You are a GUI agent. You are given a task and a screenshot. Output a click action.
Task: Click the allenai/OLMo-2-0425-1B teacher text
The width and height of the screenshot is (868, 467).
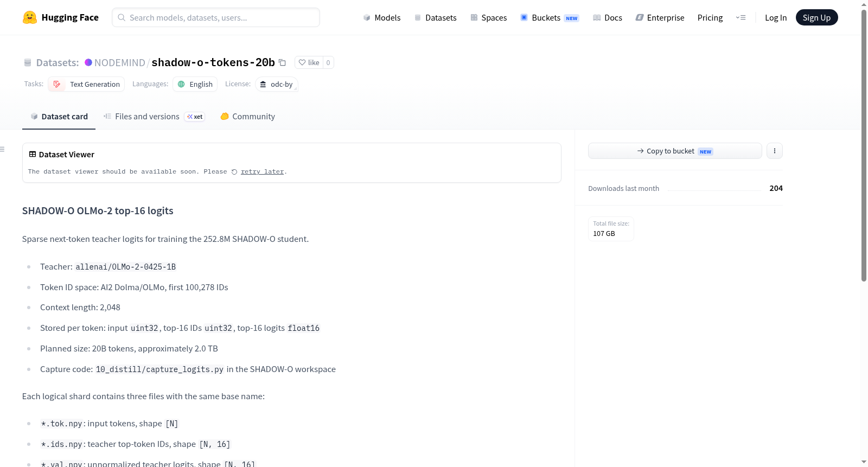tap(126, 267)
